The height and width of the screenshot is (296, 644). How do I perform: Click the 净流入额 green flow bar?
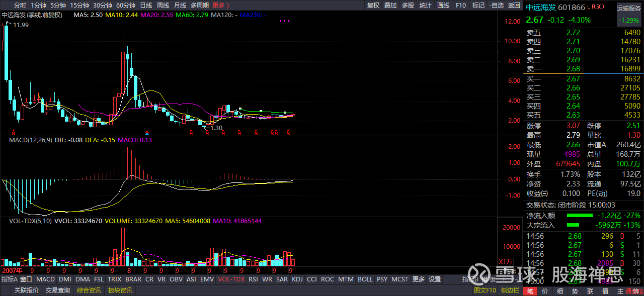click(580, 215)
